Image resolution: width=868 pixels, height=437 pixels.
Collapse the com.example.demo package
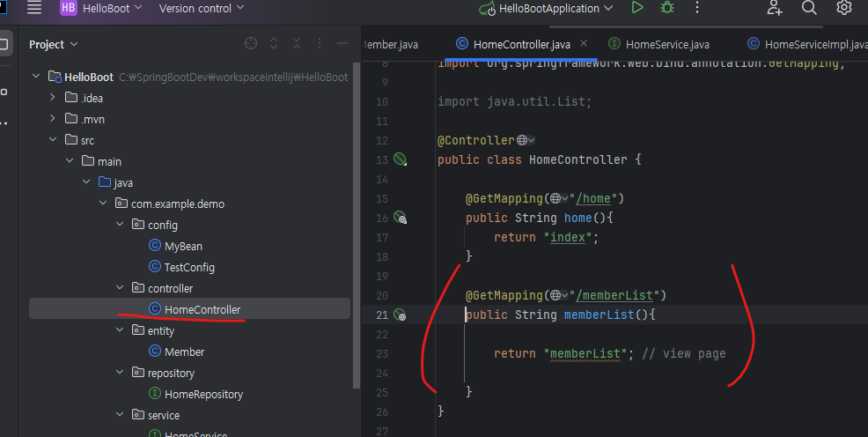click(x=103, y=204)
